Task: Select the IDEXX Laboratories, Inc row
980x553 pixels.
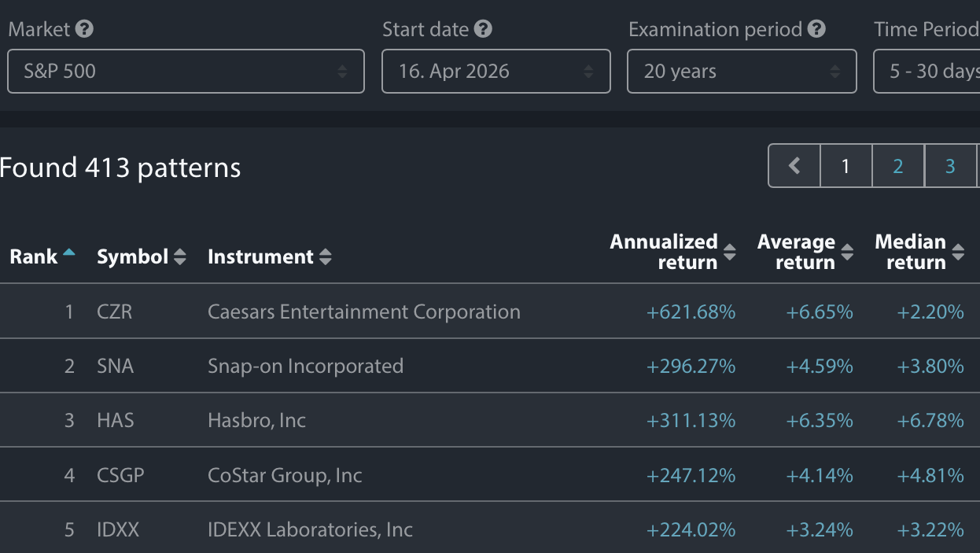Action: pos(310,529)
